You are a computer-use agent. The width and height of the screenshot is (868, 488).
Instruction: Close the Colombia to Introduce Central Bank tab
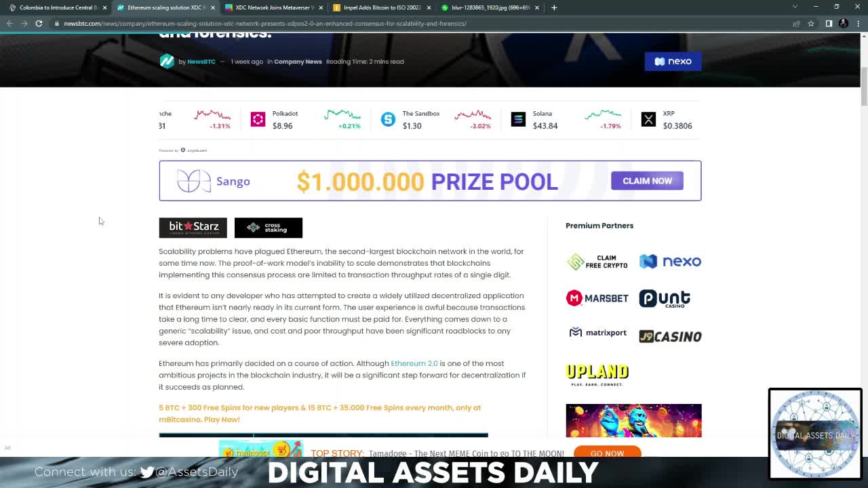pyautogui.click(x=104, y=7)
